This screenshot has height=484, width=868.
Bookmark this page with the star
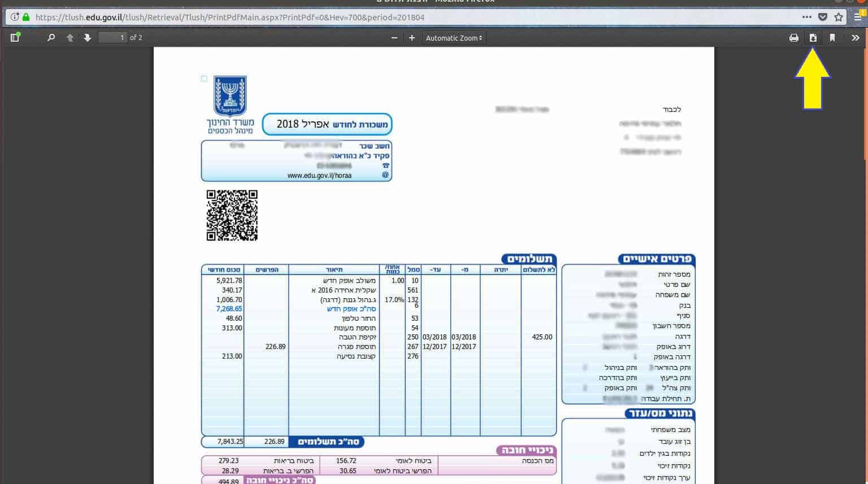click(x=839, y=17)
